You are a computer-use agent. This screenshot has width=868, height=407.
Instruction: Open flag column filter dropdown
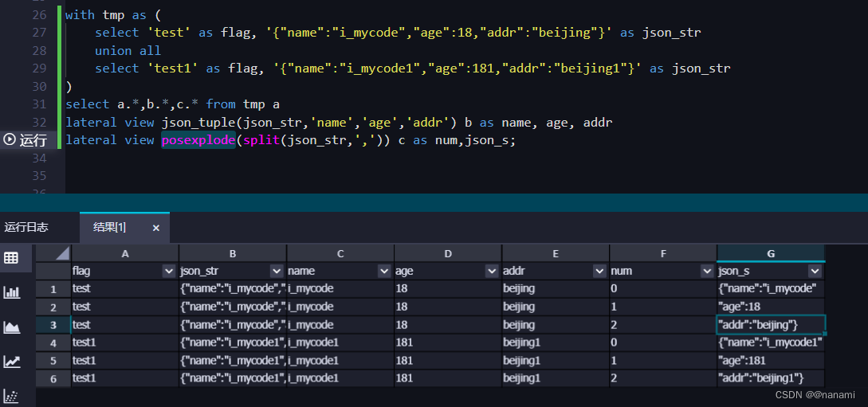point(170,271)
